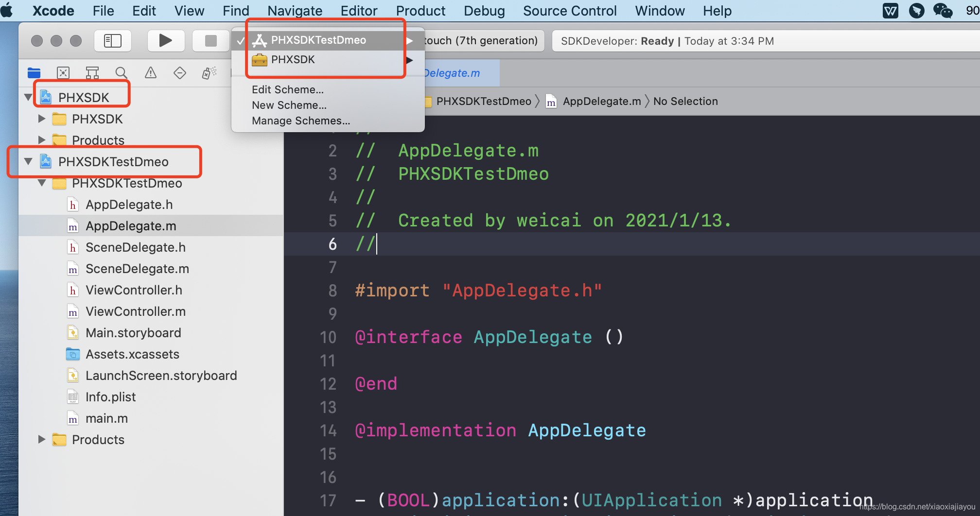Collapse the PHXSDKTestDmeo project disclosure triangle

pos(28,161)
